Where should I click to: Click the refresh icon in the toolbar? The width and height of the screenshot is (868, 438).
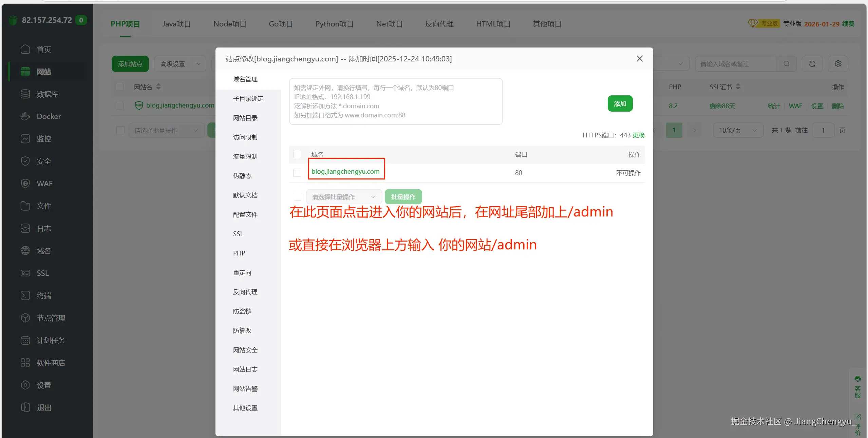point(812,64)
